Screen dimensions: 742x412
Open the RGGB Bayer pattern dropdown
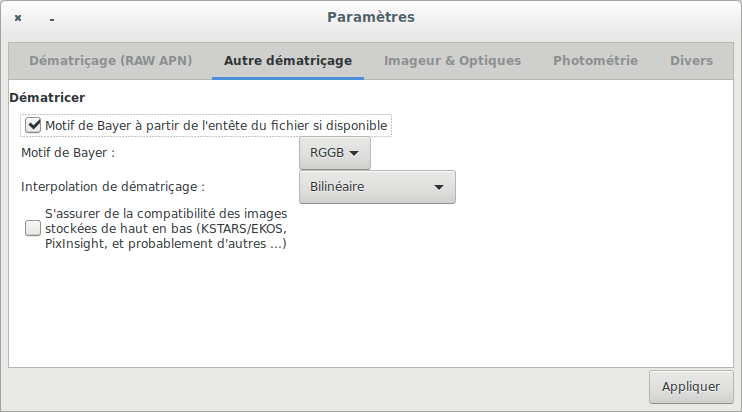(x=334, y=154)
